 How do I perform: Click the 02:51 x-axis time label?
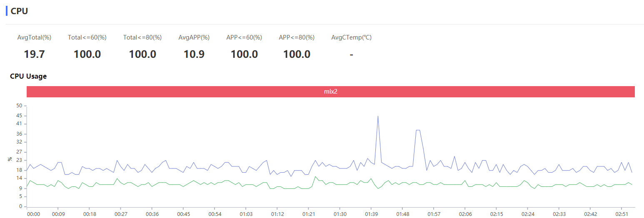click(x=622, y=214)
